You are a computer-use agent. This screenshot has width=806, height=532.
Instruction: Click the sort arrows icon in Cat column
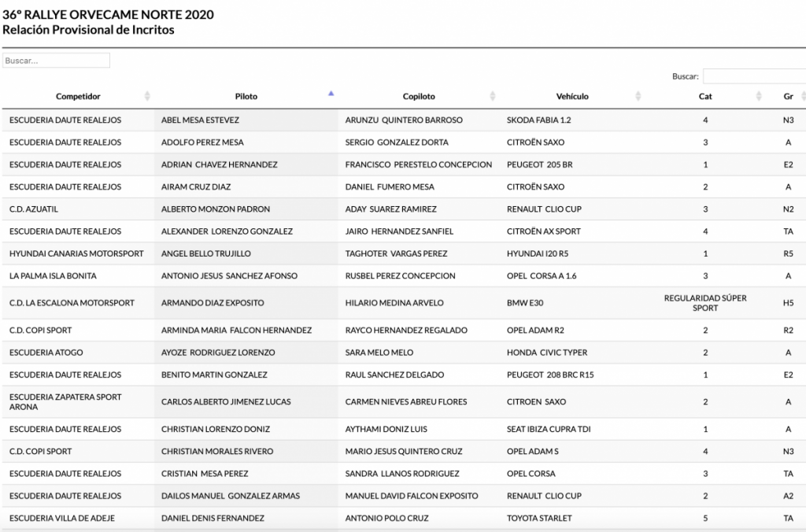pos(759,96)
